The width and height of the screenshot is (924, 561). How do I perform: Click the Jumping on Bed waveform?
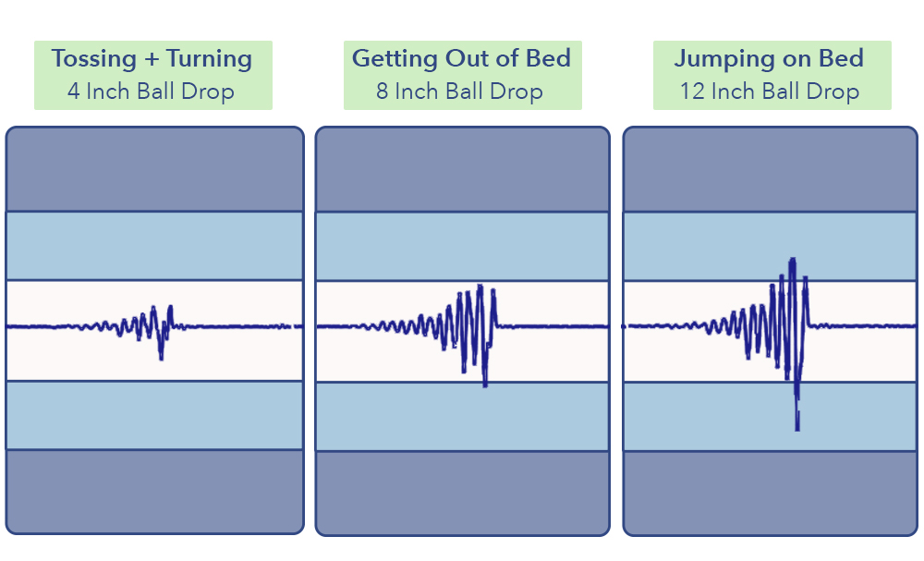coord(771,343)
